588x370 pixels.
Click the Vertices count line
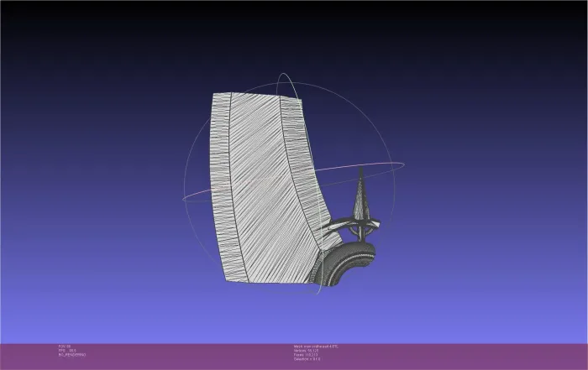[306, 351]
